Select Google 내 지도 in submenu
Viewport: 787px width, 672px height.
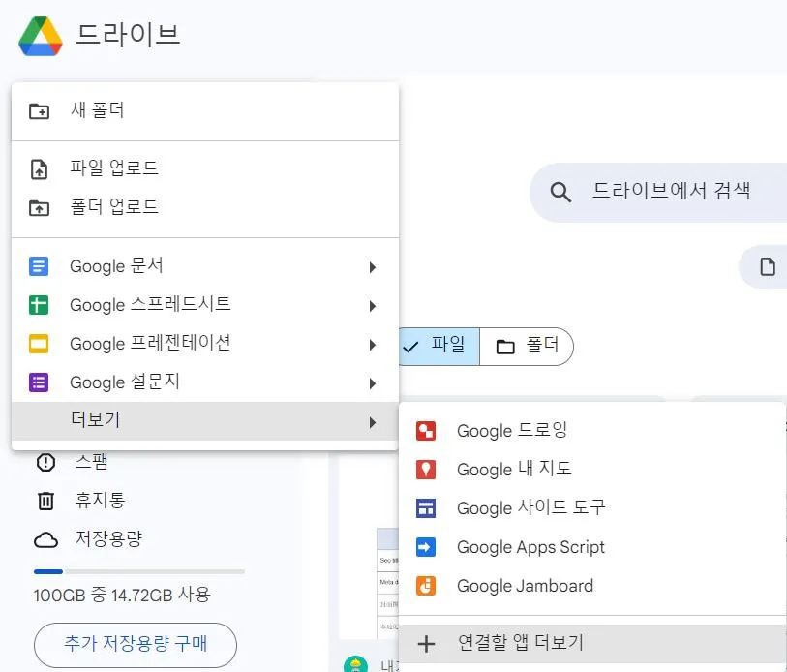pos(591,470)
